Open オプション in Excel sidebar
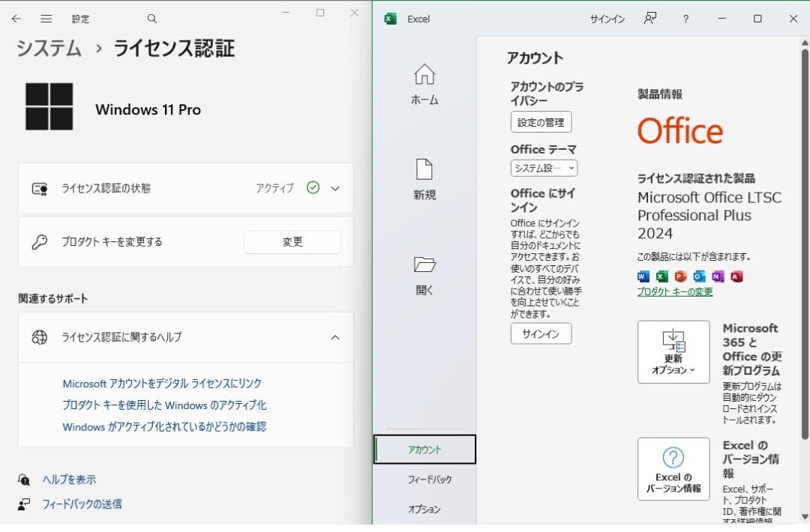Screen dimensions: 810x532 [x=424, y=510]
